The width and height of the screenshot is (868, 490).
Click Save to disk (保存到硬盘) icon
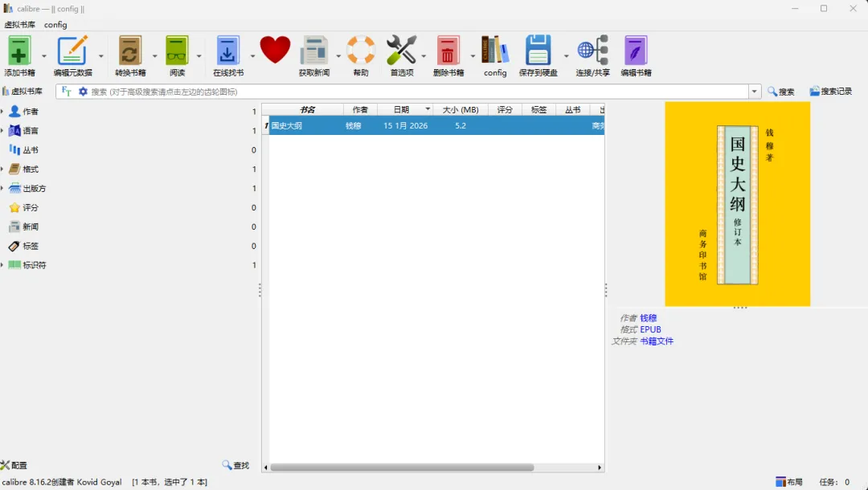coord(538,51)
